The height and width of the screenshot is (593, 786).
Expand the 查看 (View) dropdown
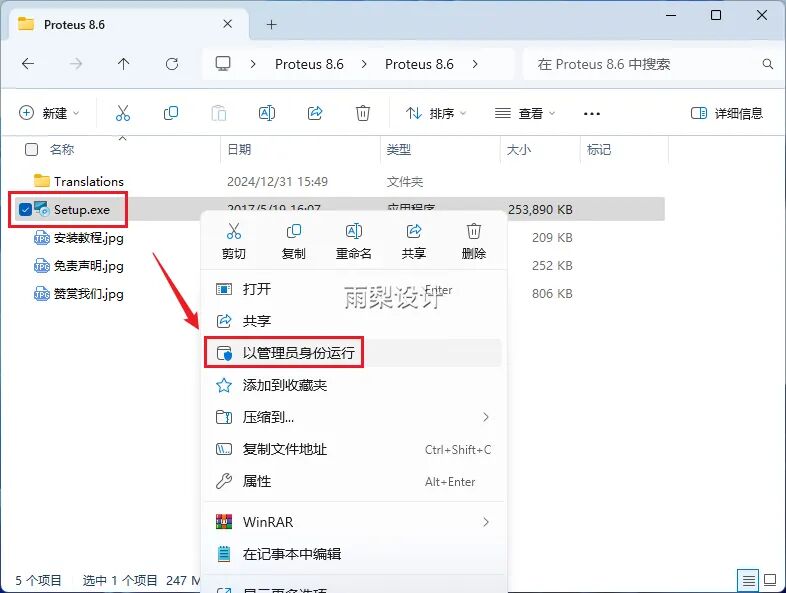(x=525, y=113)
